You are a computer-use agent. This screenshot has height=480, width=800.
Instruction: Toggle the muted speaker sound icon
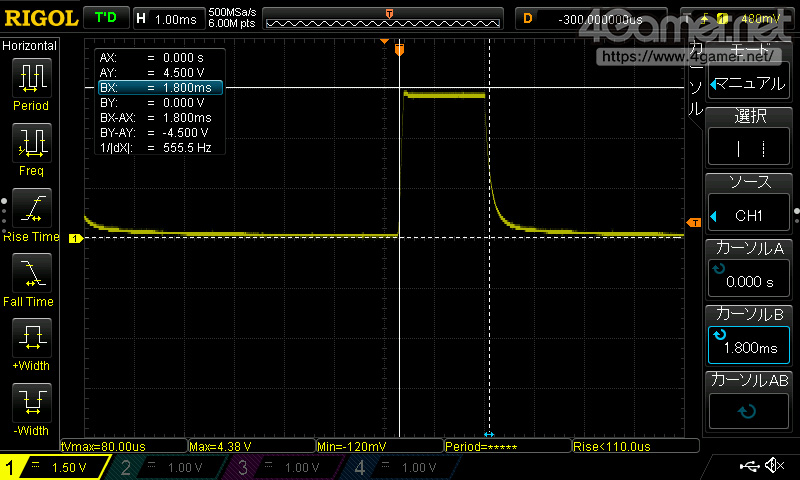click(x=775, y=465)
